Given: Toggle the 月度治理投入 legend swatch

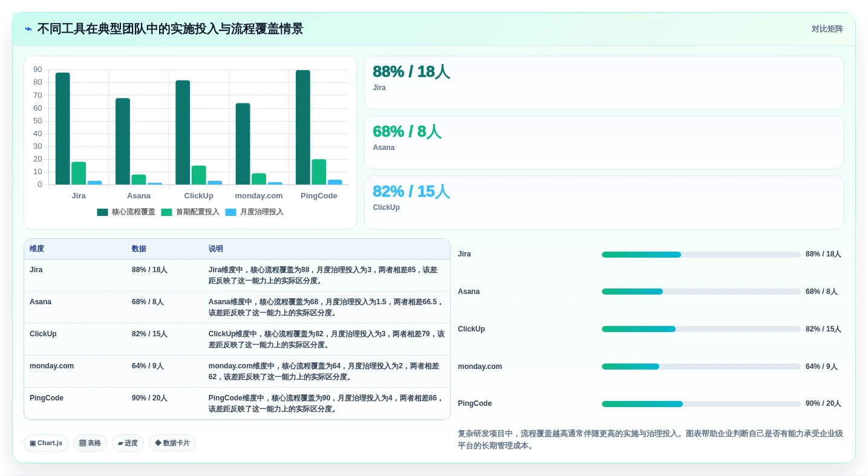Looking at the screenshot, I should click(x=230, y=212).
